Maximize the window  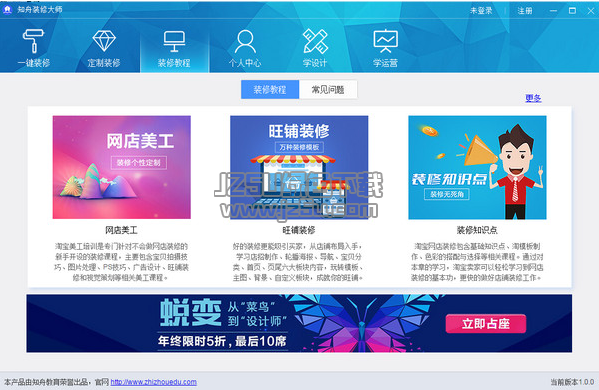[572, 11]
